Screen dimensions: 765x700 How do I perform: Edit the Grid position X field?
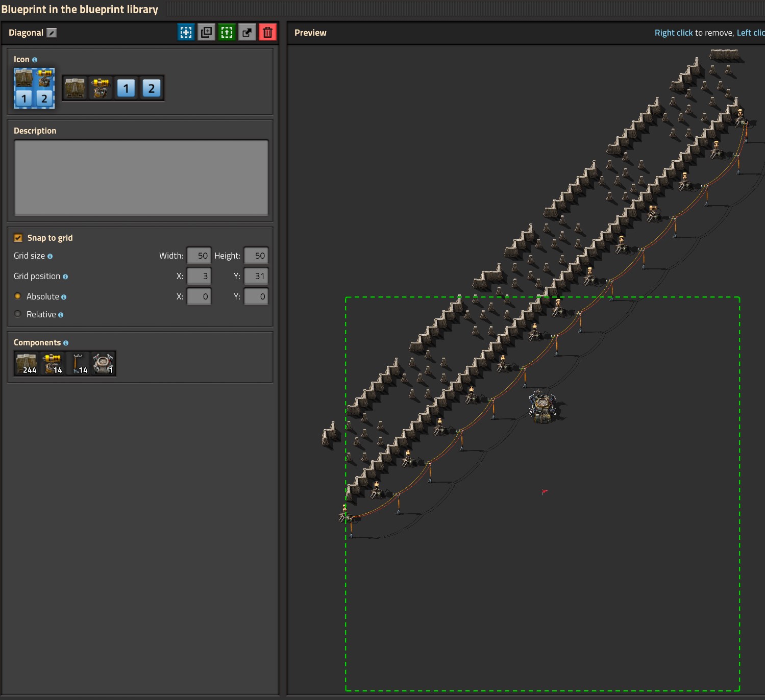point(199,276)
